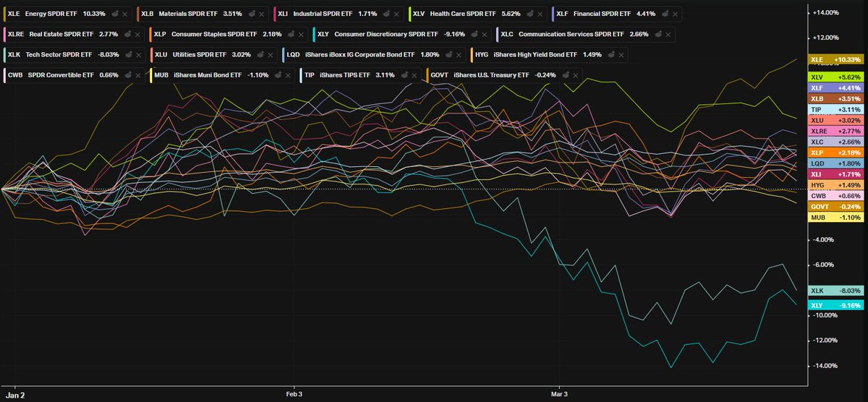Click the XLI +1.71% price scale label

coord(835,175)
